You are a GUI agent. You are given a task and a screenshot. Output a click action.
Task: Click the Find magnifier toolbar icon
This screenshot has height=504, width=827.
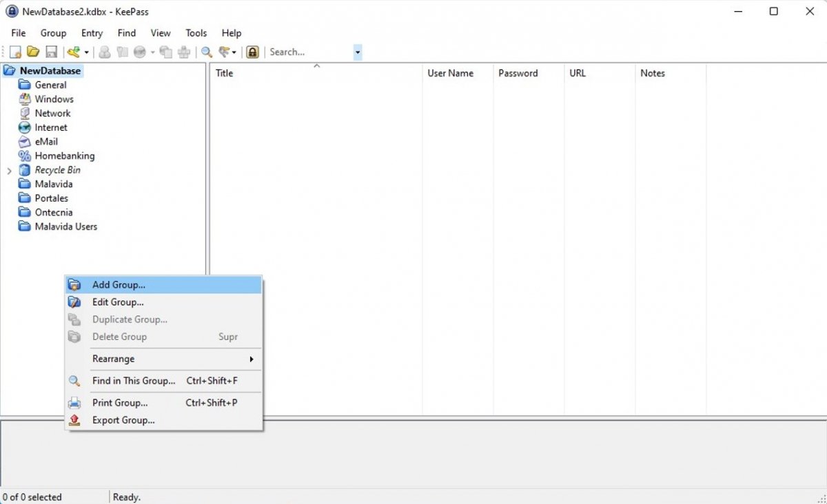(206, 52)
